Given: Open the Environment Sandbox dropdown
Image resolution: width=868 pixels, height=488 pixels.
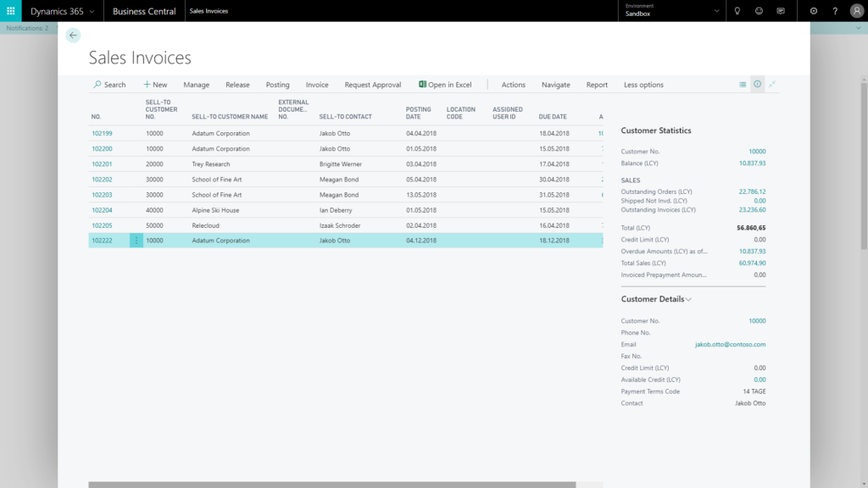Looking at the screenshot, I should tap(671, 10).
